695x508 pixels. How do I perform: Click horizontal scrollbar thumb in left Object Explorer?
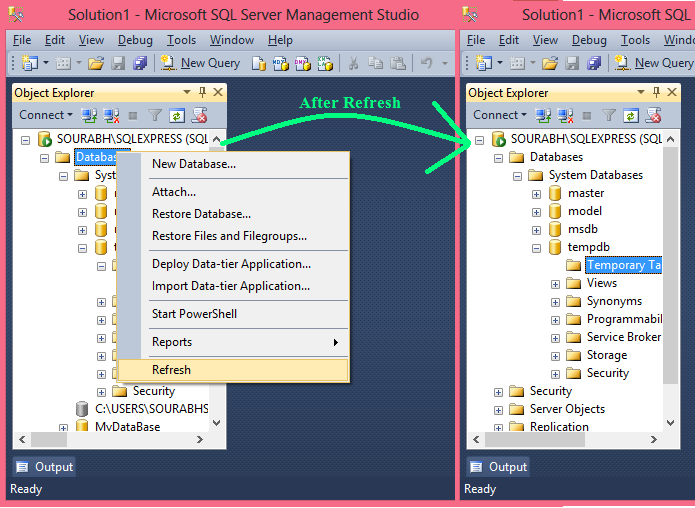click(x=49, y=440)
